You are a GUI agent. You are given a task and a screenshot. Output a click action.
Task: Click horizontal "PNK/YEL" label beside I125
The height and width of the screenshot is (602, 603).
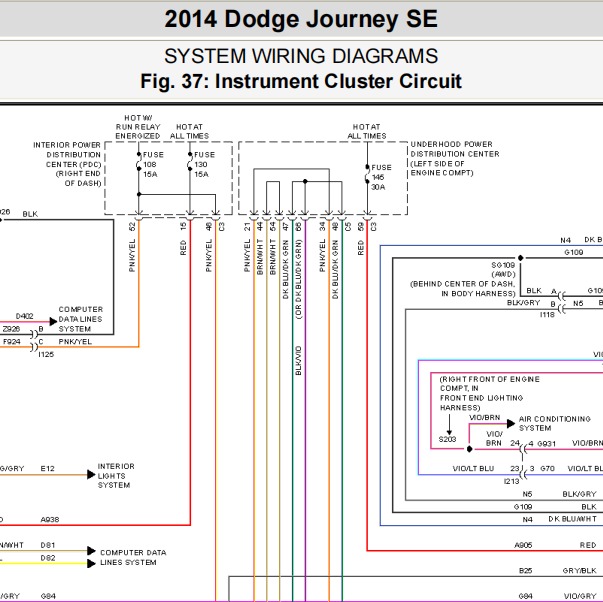pos(75,342)
